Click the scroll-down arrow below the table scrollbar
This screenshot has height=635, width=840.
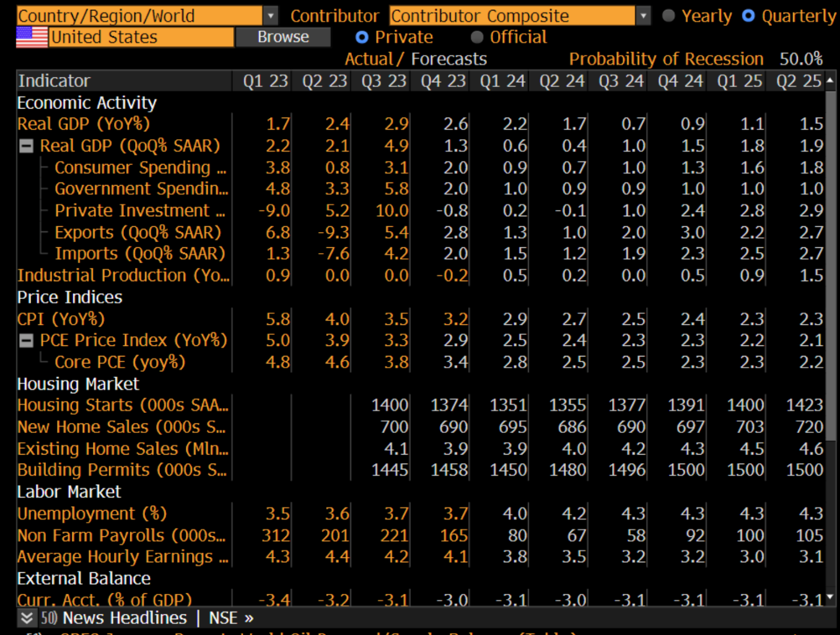pos(830,597)
